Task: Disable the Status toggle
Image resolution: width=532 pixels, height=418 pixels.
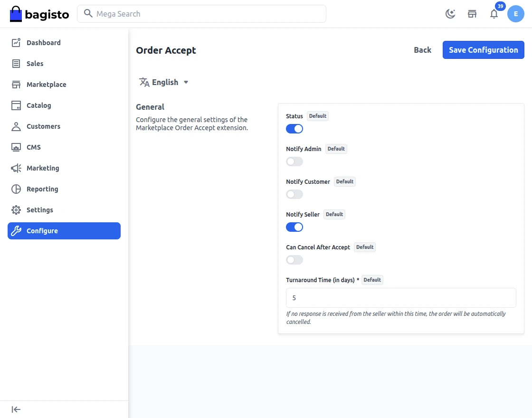Action: point(294,129)
